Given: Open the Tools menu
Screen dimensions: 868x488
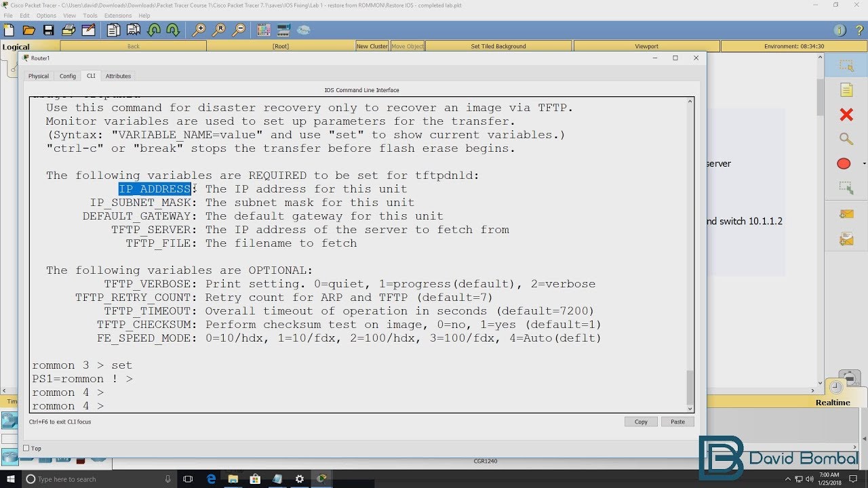Looking at the screenshot, I should click(90, 16).
